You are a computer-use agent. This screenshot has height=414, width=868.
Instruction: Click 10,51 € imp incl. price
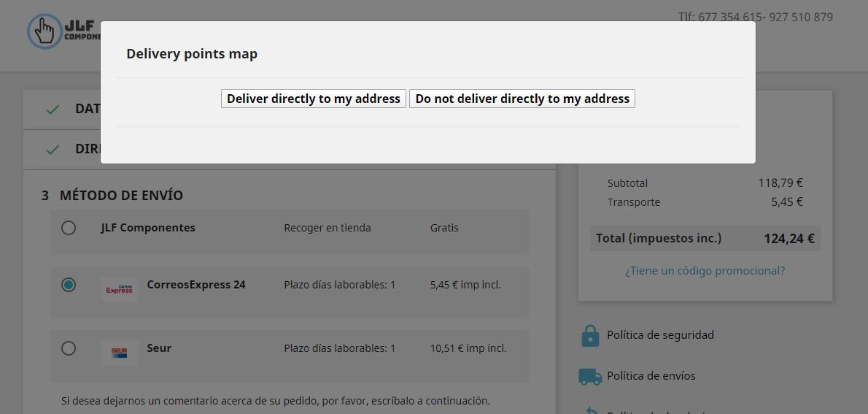(x=468, y=348)
